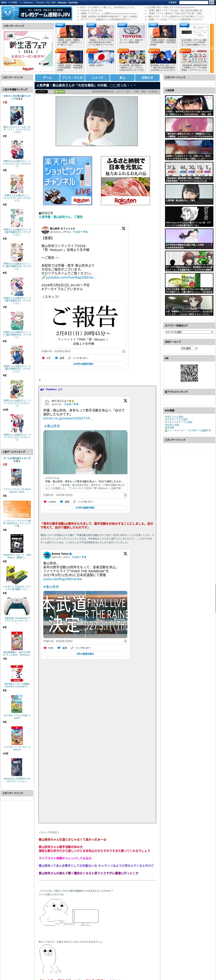This screenshot has width=216, height=980.
Task: Open the ゲーム navigation tab
Action: click(47, 78)
